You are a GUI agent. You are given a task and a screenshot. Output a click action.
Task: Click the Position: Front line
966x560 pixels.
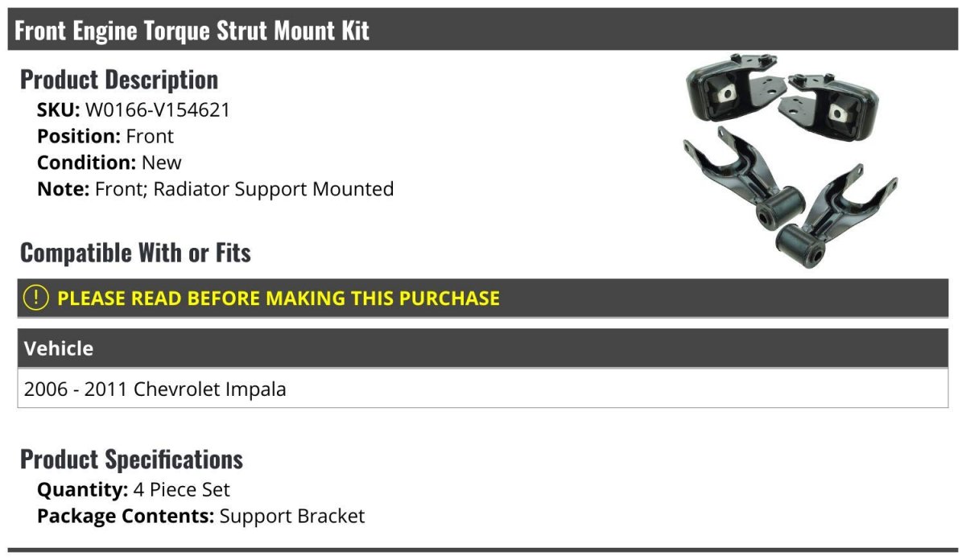coord(105,136)
